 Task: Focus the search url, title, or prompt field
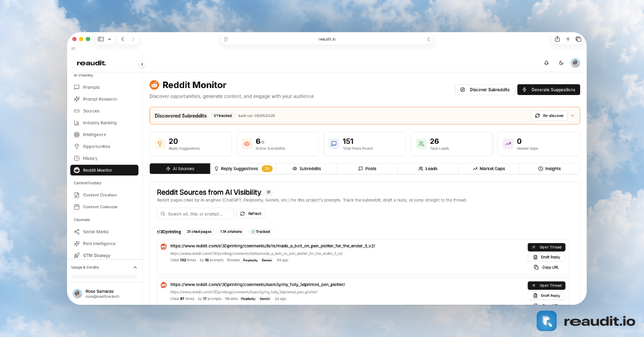(195, 214)
